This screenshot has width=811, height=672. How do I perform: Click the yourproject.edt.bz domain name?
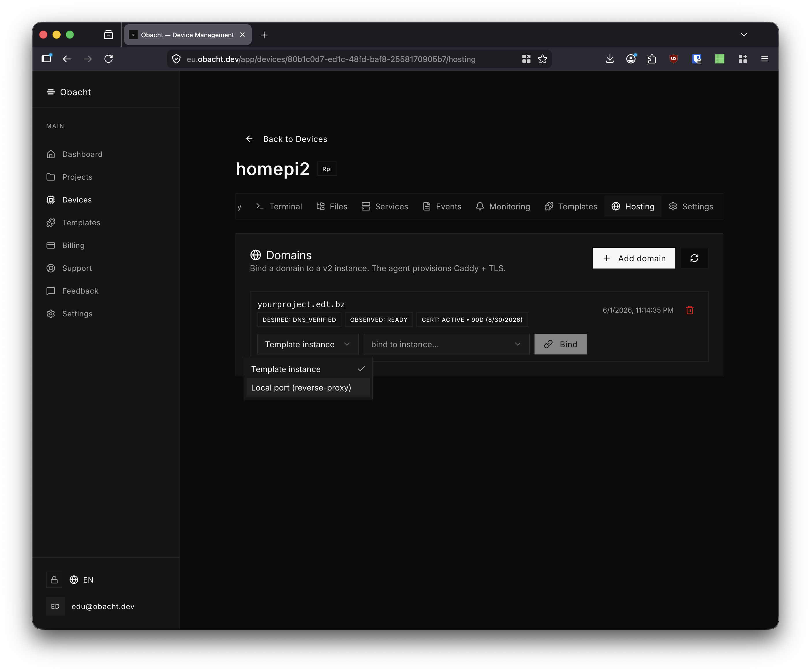tap(301, 304)
